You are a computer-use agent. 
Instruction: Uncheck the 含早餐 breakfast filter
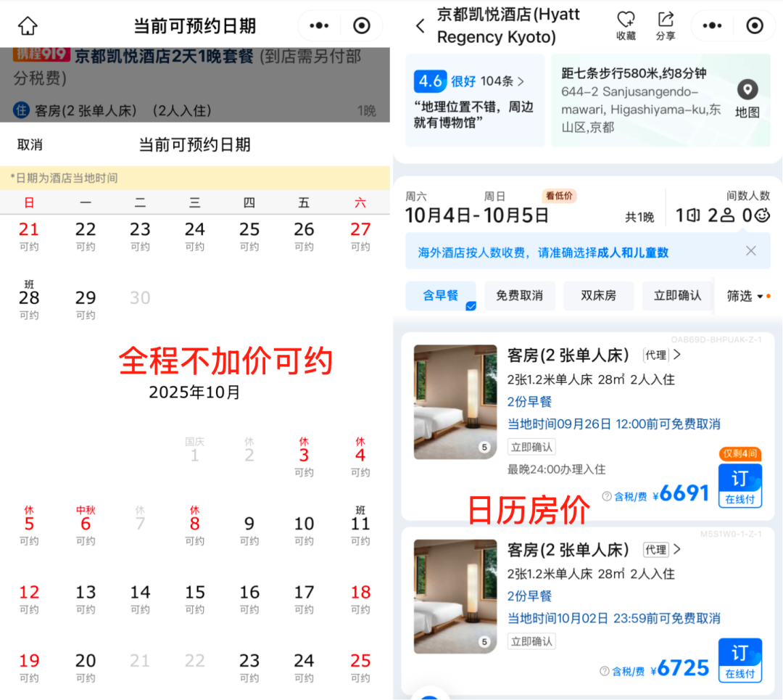tap(440, 295)
